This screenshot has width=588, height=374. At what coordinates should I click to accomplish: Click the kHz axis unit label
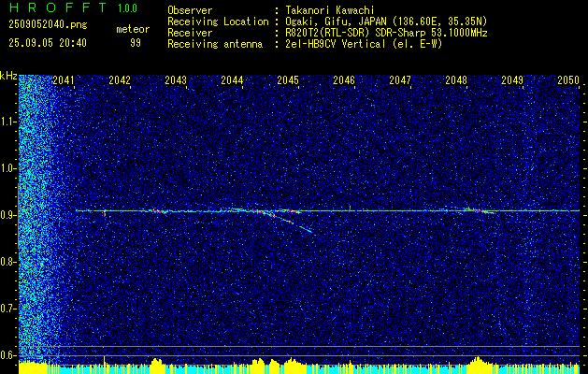8,76
